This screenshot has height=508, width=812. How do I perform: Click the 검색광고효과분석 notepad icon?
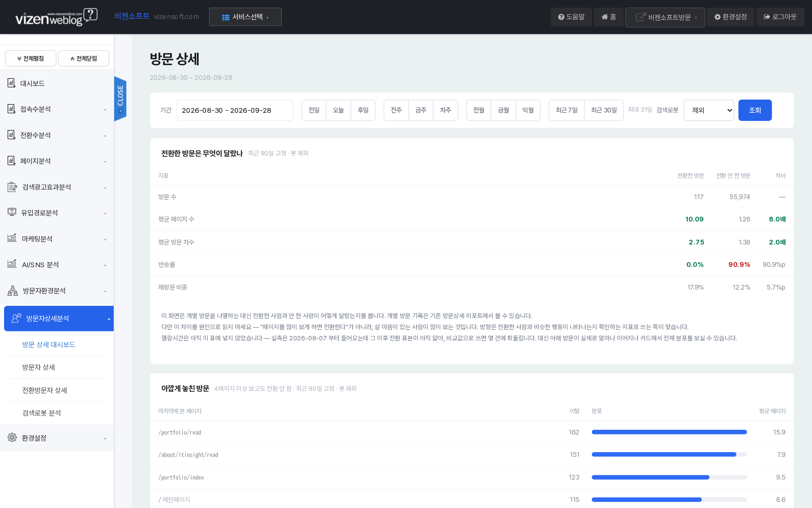(x=12, y=187)
